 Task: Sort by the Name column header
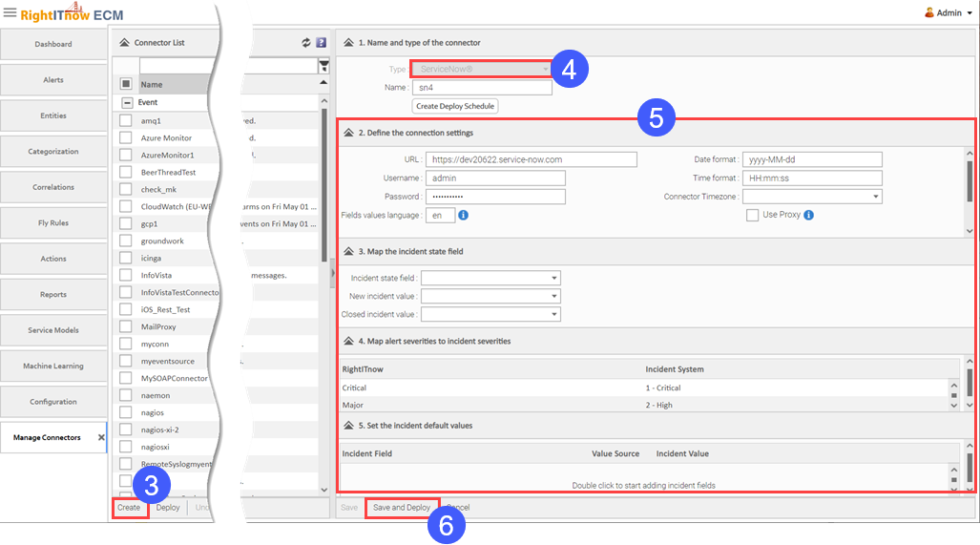pos(152,84)
